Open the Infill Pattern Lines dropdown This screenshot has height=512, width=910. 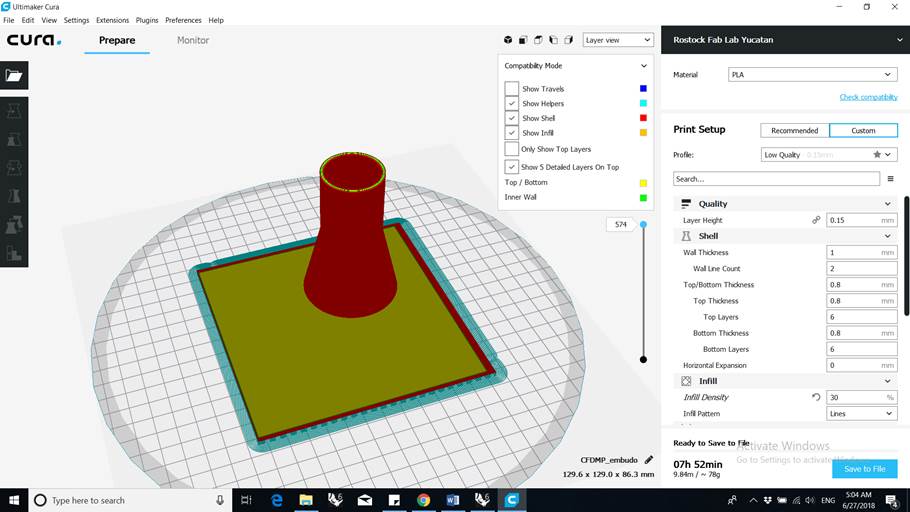pyautogui.click(x=861, y=413)
